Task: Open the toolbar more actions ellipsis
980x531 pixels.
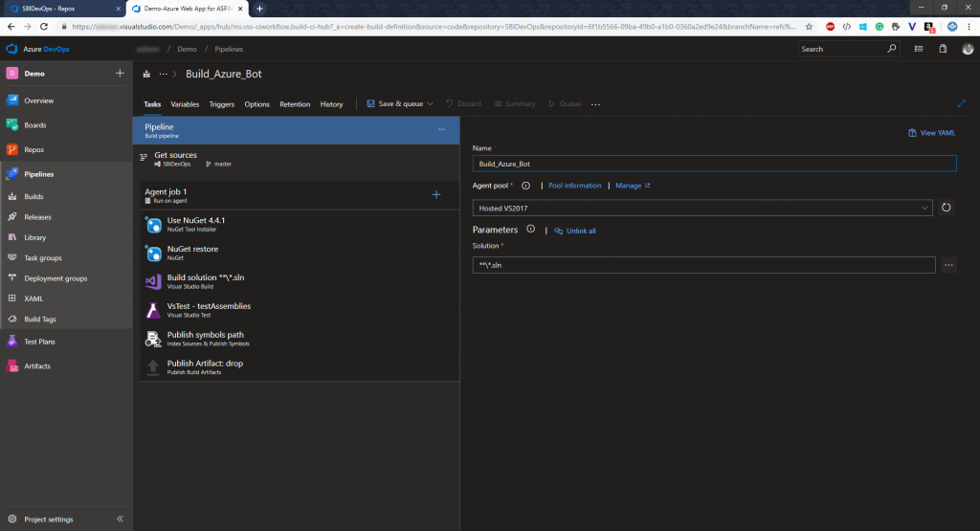Action: click(595, 104)
